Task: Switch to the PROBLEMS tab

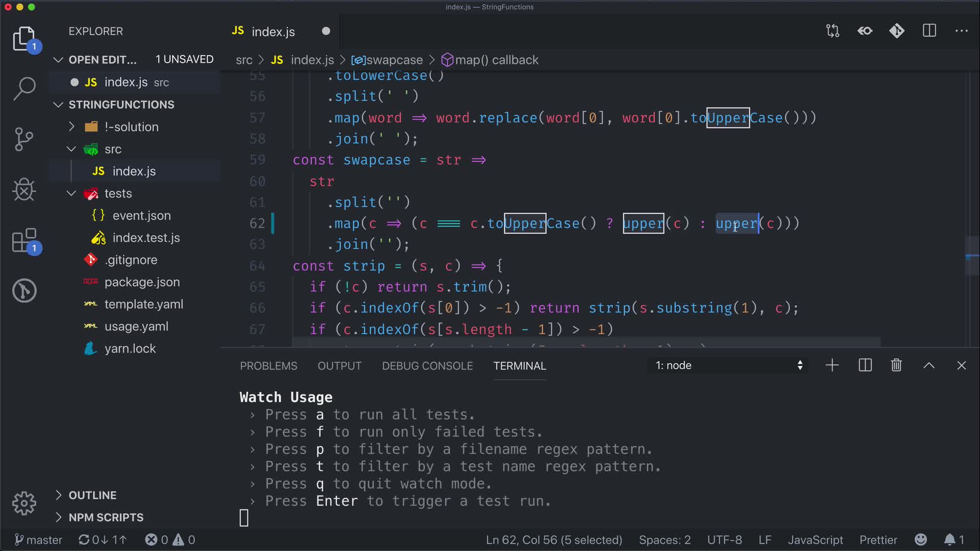Action: click(x=268, y=366)
